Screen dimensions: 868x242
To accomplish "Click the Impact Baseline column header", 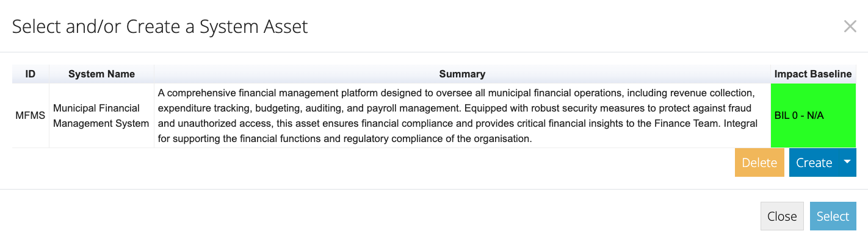I will pyautogui.click(x=813, y=74).
